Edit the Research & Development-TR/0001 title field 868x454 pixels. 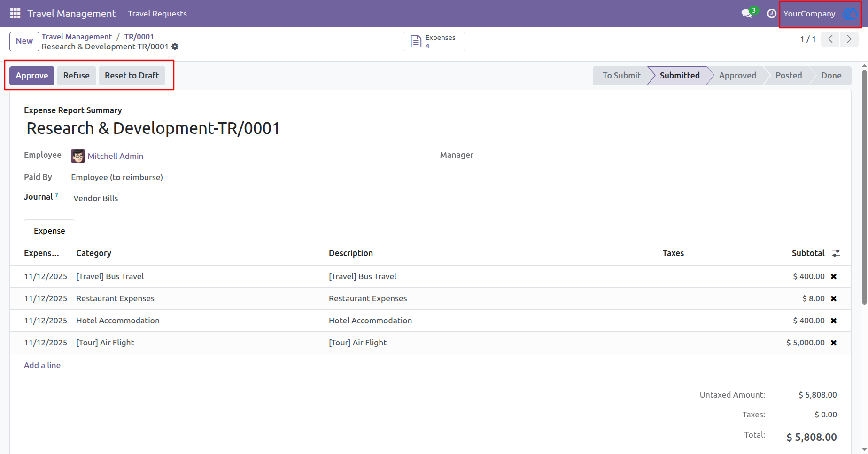pos(153,128)
